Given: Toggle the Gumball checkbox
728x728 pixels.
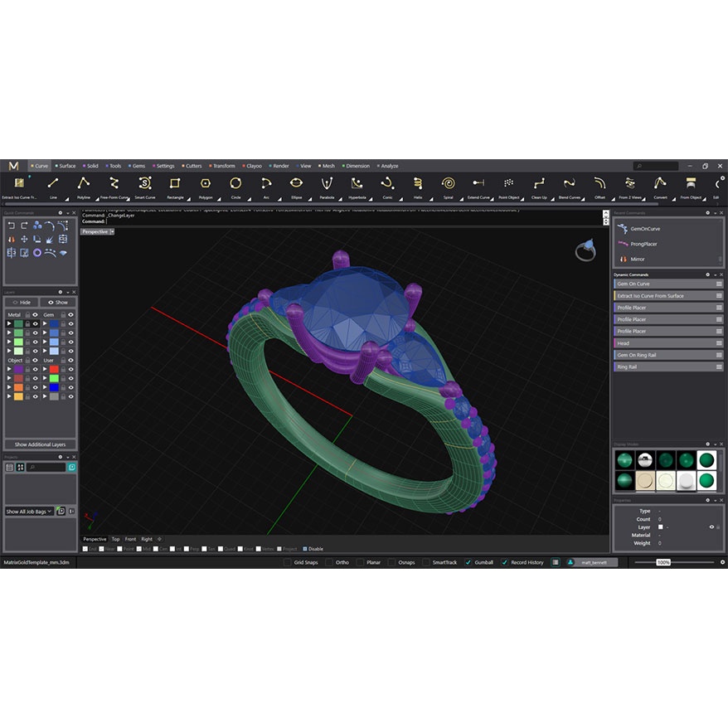Looking at the screenshot, I should pyautogui.click(x=468, y=562).
